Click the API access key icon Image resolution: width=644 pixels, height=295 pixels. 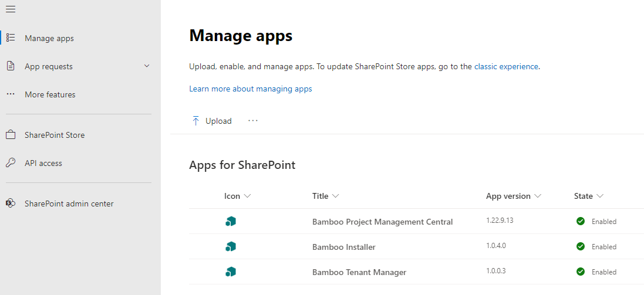[11, 163]
